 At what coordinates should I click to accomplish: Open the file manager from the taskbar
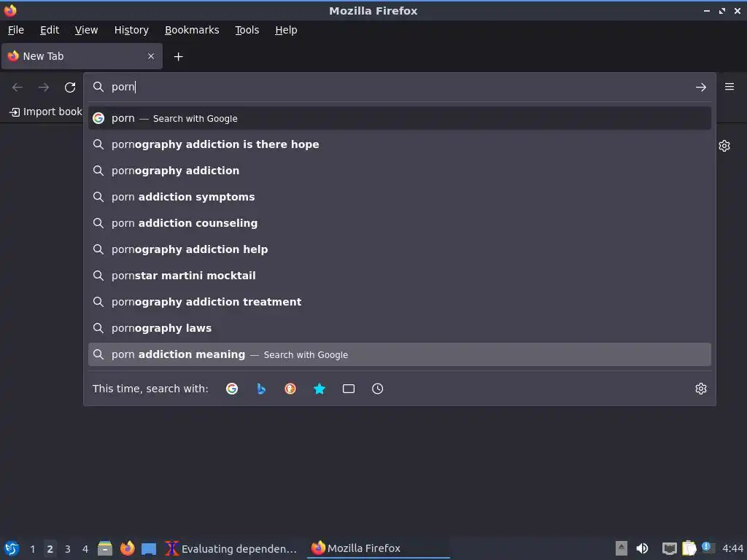point(105,548)
